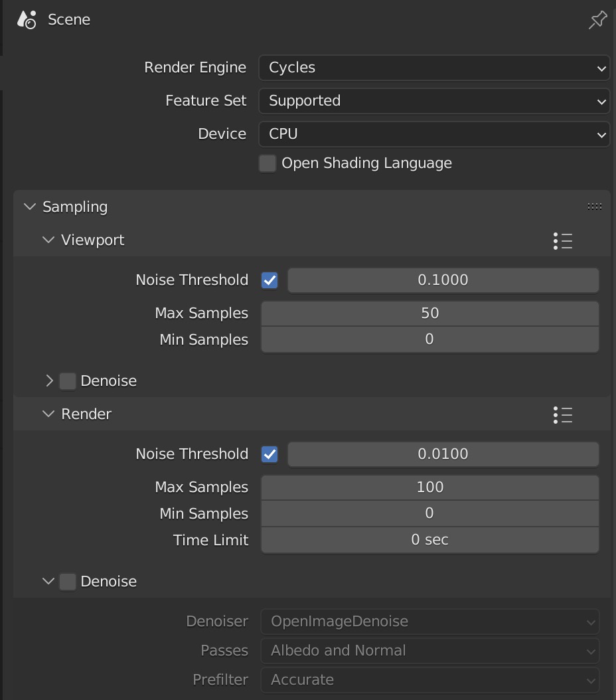616x700 pixels.
Task: Open the Render Engine dropdown
Action: pyautogui.click(x=434, y=68)
